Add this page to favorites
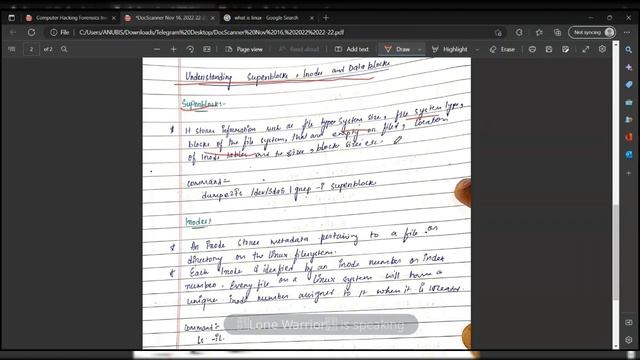This screenshot has width=640, height=360. [498, 32]
